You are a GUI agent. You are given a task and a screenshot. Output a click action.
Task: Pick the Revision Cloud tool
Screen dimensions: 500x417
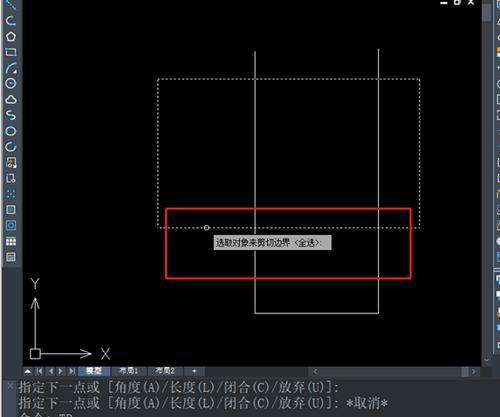[11, 99]
